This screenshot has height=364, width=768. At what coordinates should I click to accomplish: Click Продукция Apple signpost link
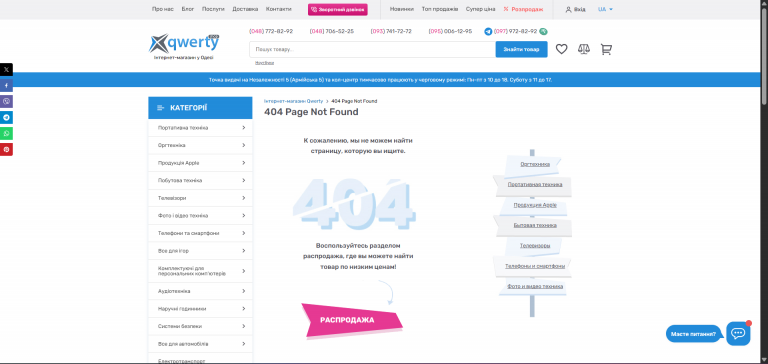point(535,205)
